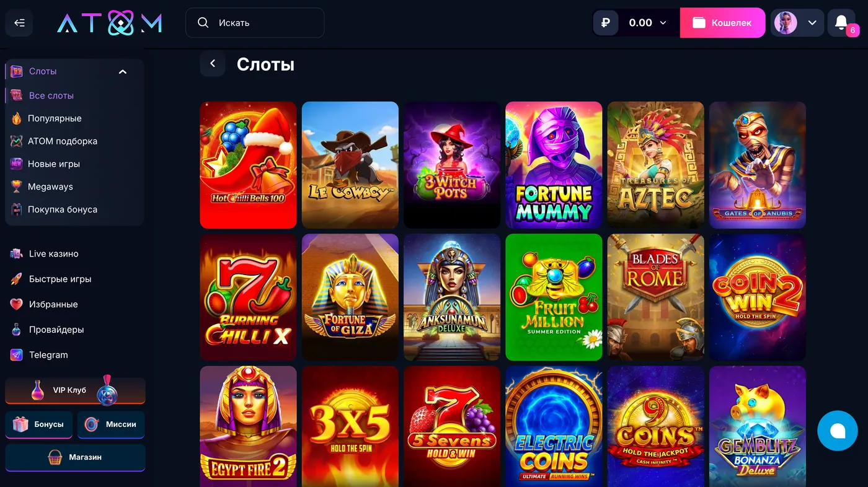Open notifications via the bell icon

841,23
